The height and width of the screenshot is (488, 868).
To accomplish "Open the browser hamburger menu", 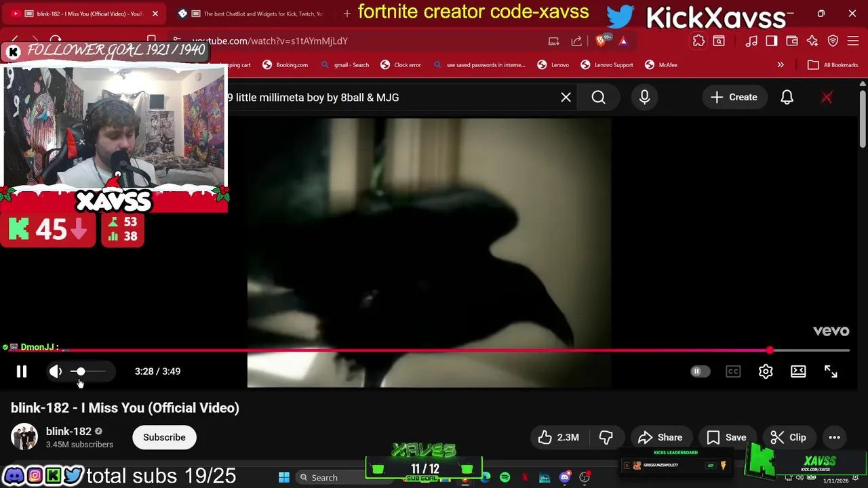I will pos(853,41).
